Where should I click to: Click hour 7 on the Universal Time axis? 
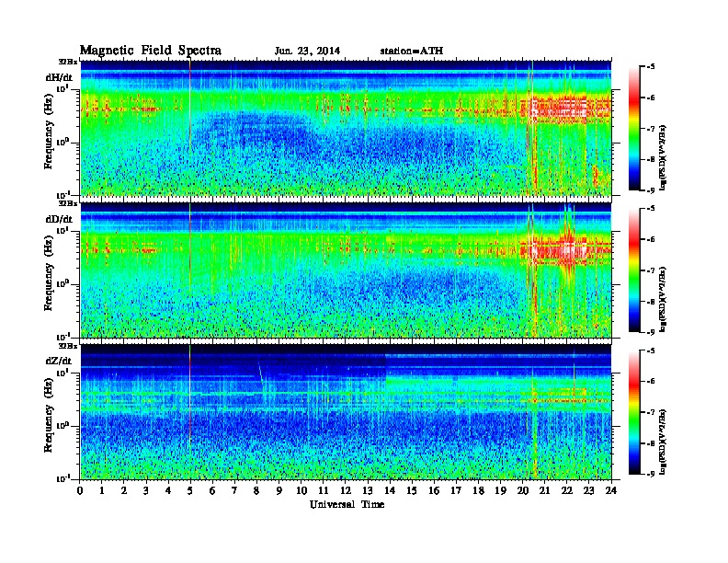tap(234, 490)
